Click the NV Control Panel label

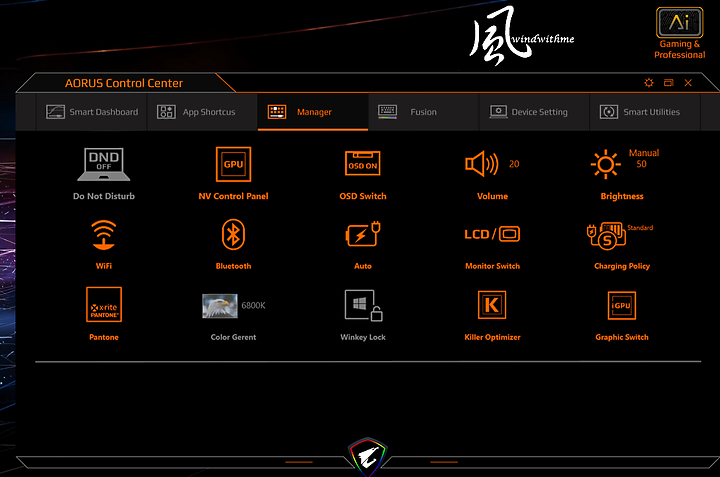point(233,196)
